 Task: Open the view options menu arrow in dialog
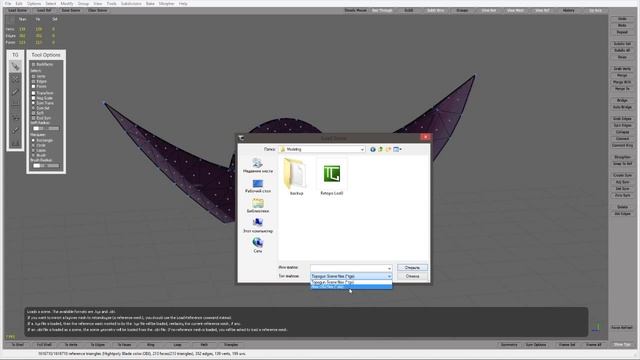click(401, 149)
